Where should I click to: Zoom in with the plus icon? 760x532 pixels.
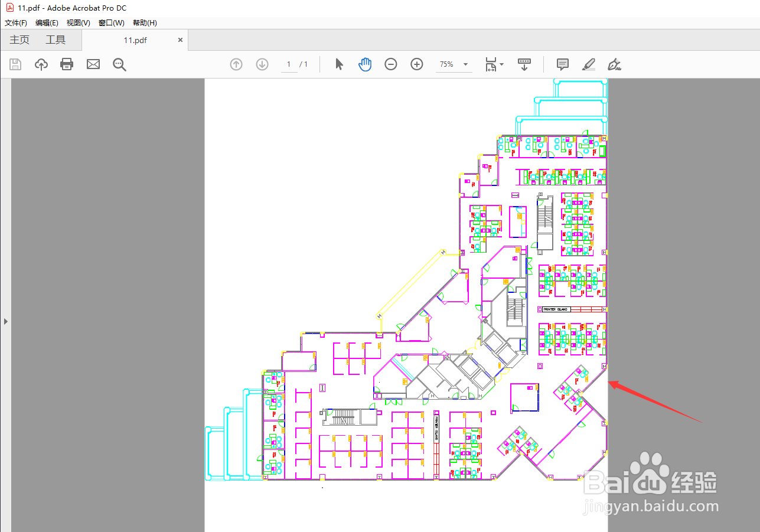417,64
